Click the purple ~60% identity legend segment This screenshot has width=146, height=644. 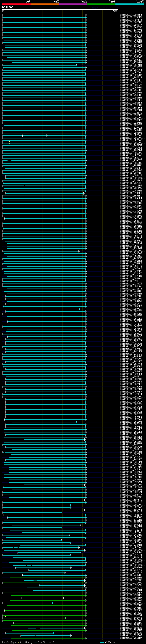73,4
